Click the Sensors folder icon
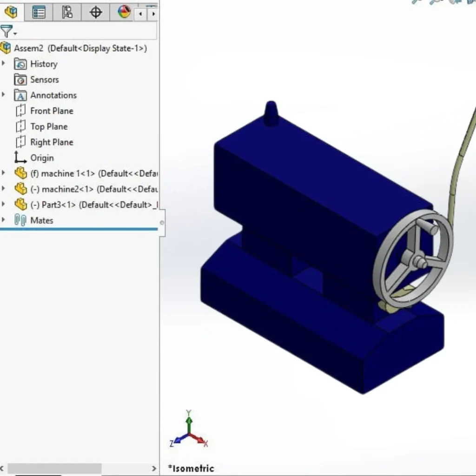The height and width of the screenshot is (476, 476). 20,79
